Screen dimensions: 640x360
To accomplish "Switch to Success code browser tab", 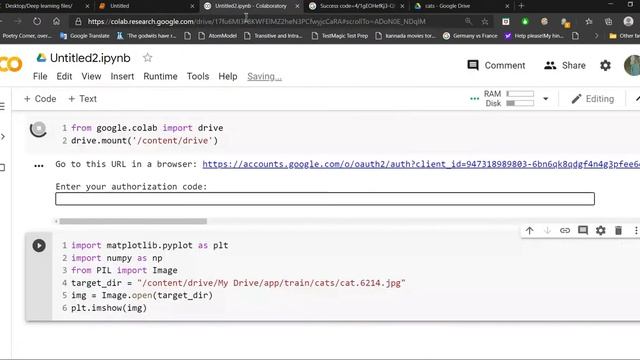I will point(357,6).
